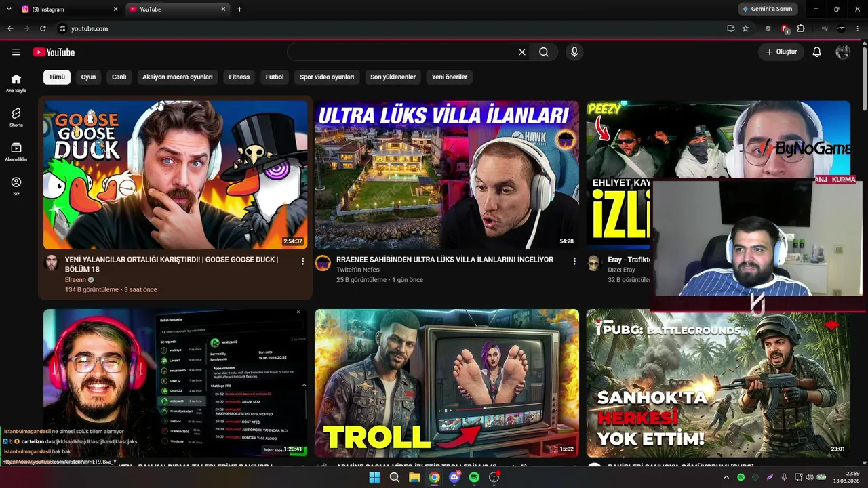Open Spotify from the taskbar
The width and height of the screenshot is (868, 488).
coord(474,477)
